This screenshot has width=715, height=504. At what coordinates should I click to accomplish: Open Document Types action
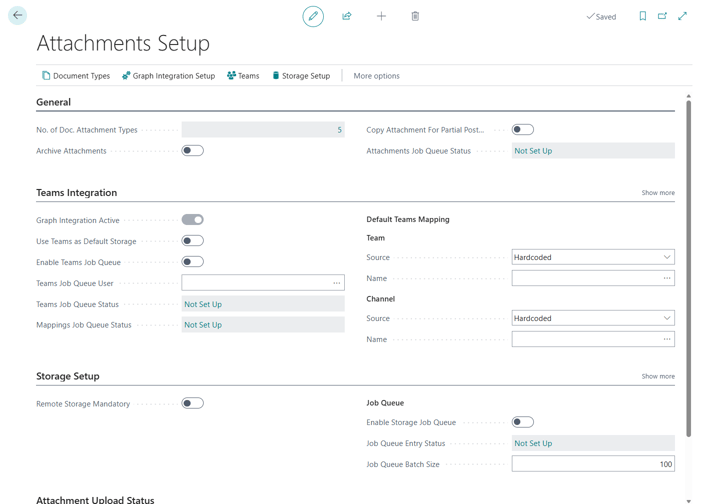(x=76, y=76)
